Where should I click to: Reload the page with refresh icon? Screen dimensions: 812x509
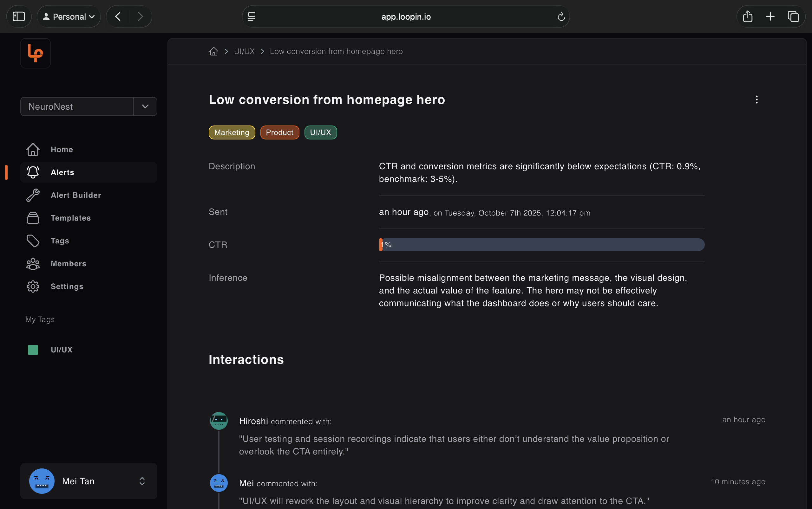coord(561,16)
